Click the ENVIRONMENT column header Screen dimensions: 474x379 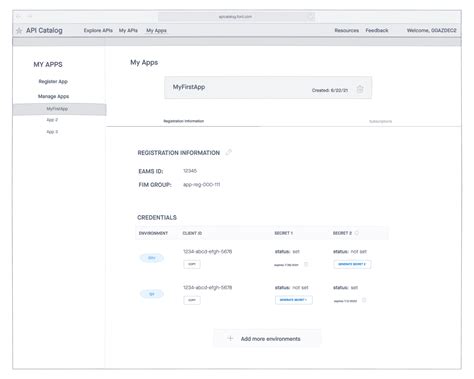153,233
